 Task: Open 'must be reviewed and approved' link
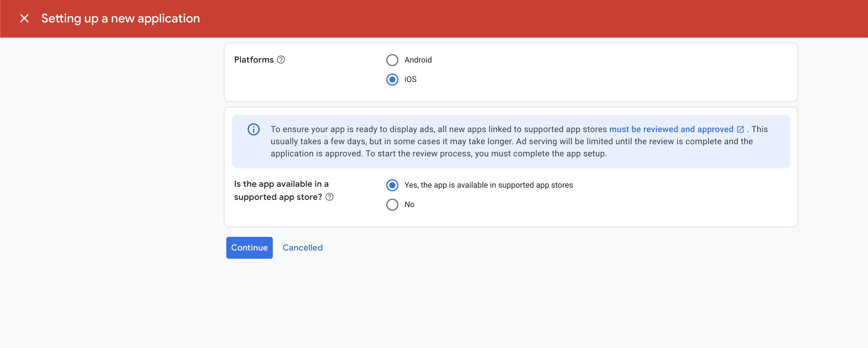[x=671, y=129]
